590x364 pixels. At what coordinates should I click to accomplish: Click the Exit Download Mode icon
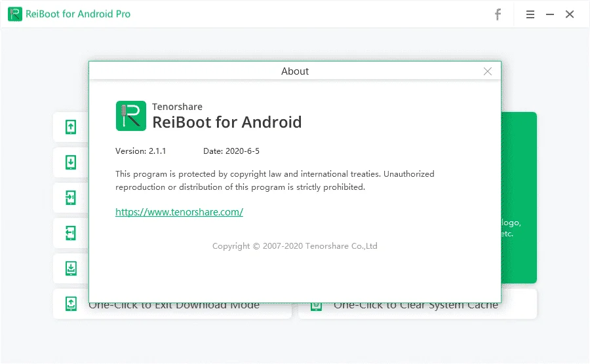(x=71, y=304)
